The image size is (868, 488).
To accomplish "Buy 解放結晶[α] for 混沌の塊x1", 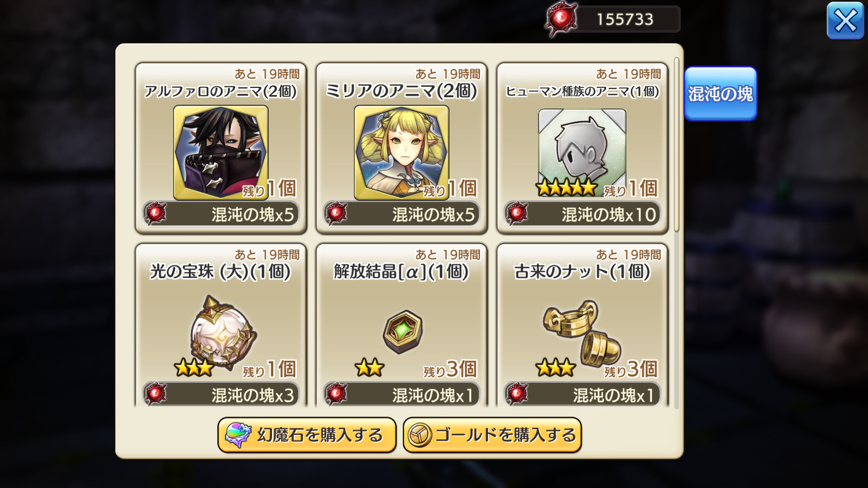I will 401,395.
